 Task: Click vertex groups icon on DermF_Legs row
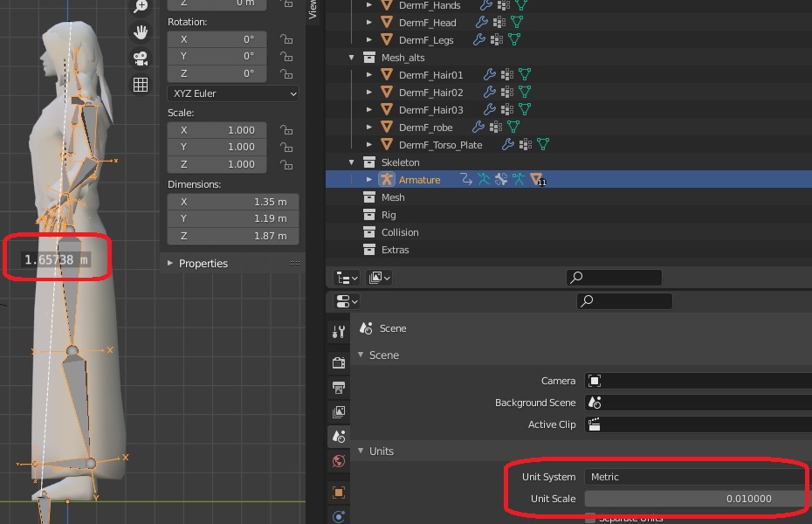coord(496,40)
